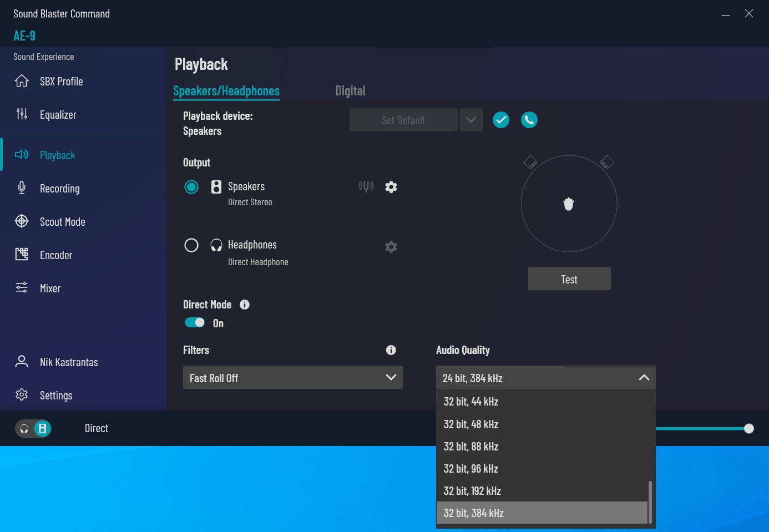Select the Recording microphone icon
Image resolution: width=769 pixels, height=532 pixels.
click(x=22, y=188)
